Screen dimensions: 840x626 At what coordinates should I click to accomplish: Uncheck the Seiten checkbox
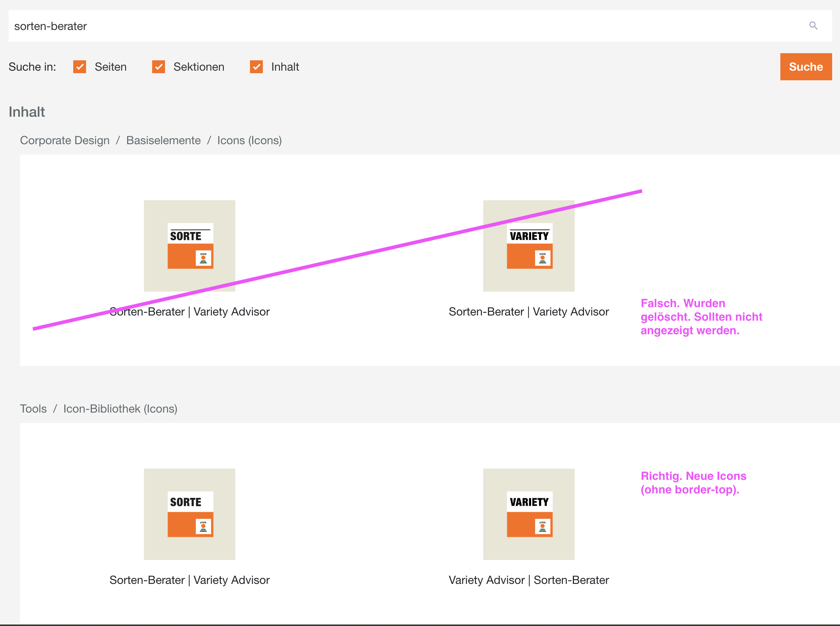pyautogui.click(x=80, y=67)
